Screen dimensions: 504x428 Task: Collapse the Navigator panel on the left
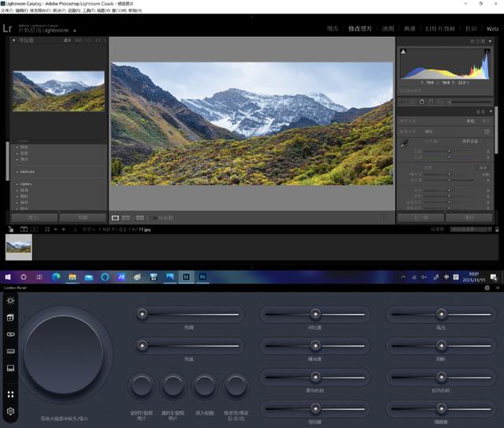point(13,40)
